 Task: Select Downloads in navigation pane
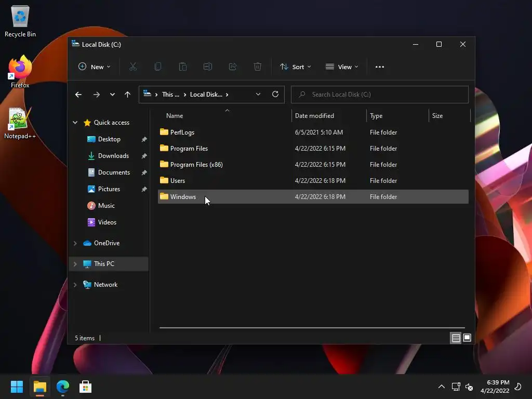coord(113,156)
